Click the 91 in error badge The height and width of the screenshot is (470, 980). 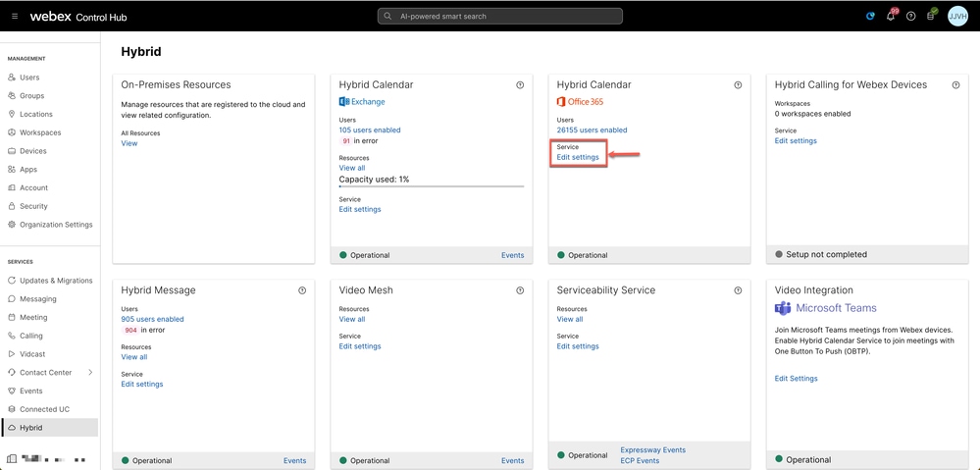(345, 141)
